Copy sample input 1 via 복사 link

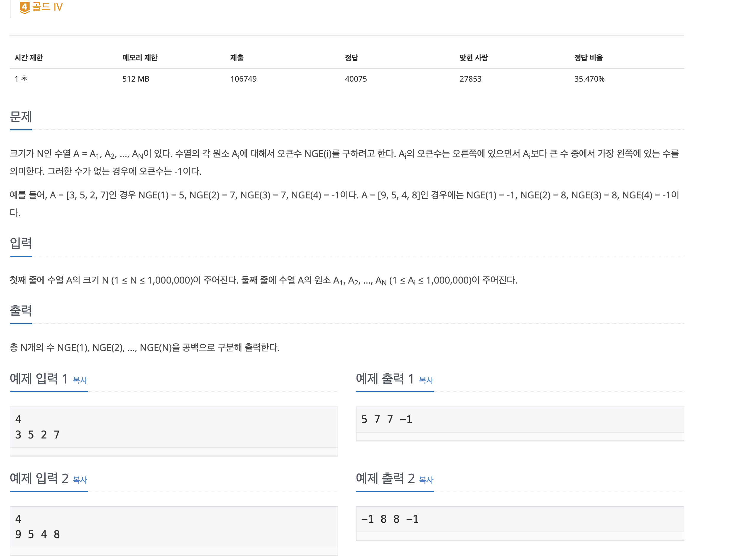pyautogui.click(x=80, y=380)
